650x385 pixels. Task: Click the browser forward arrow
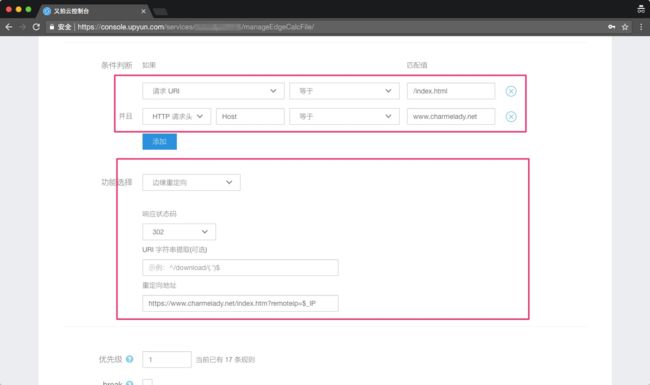(x=22, y=27)
